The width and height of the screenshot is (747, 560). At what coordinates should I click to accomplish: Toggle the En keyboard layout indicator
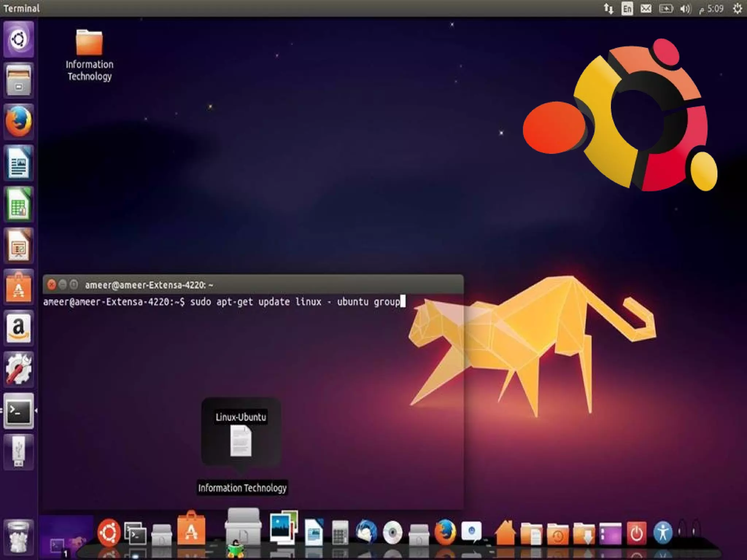(627, 8)
